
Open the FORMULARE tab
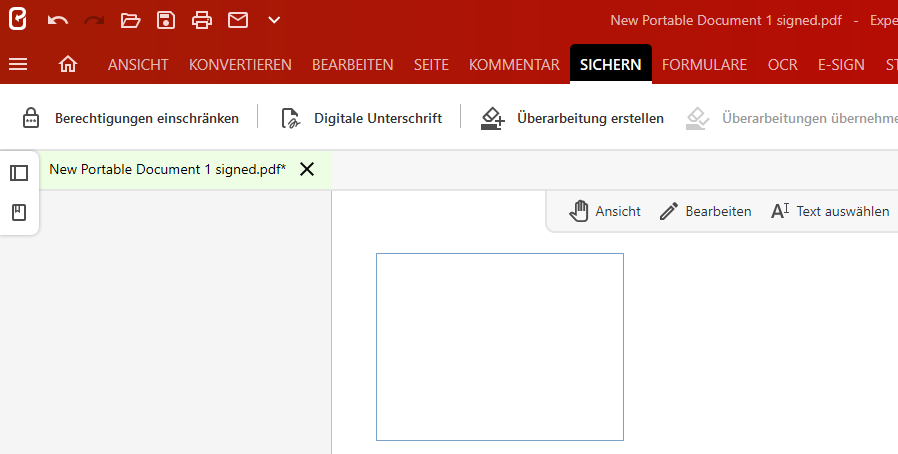click(704, 65)
